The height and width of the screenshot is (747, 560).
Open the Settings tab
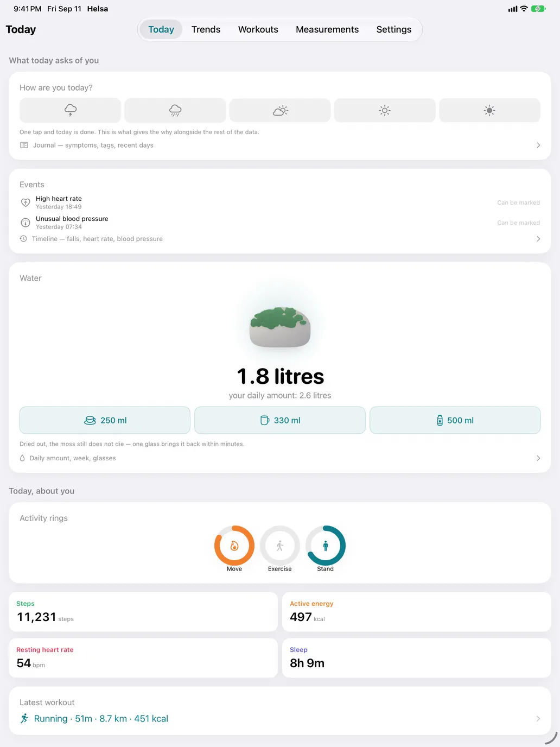[394, 29]
